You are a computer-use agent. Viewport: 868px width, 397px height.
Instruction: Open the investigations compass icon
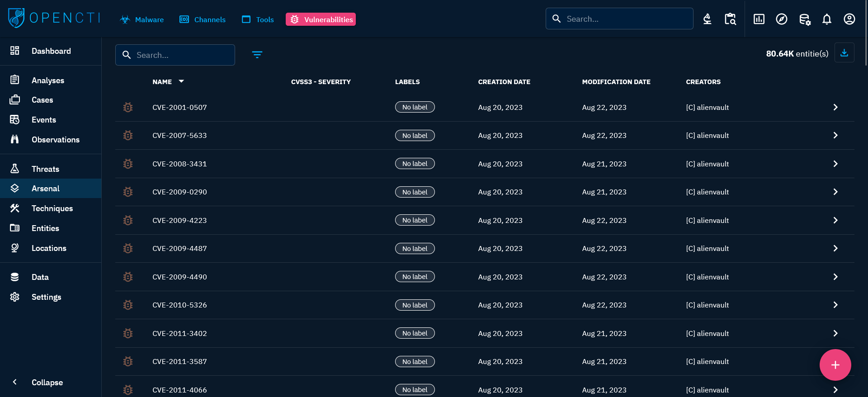(781, 19)
